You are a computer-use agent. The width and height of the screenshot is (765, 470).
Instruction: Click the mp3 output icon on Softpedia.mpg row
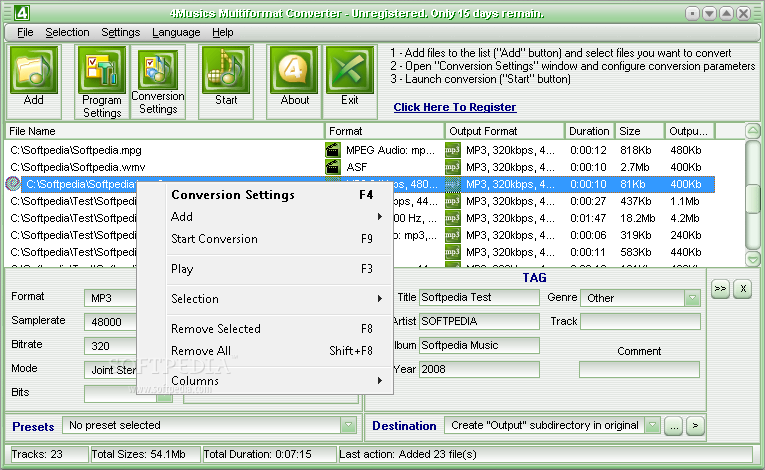point(453,150)
